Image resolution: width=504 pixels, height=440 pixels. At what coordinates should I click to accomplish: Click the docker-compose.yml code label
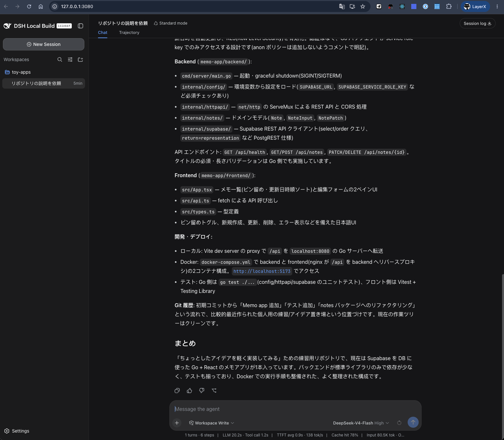[x=226, y=262]
